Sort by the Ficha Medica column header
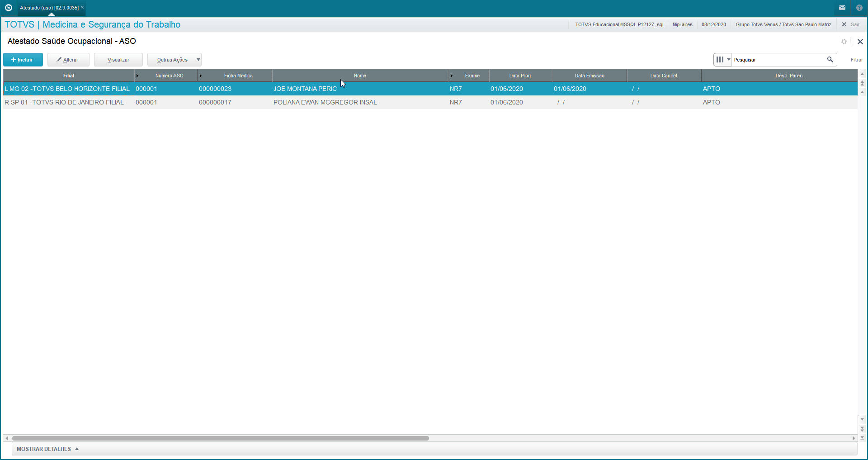The height and width of the screenshot is (460, 868). click(238, 76)
